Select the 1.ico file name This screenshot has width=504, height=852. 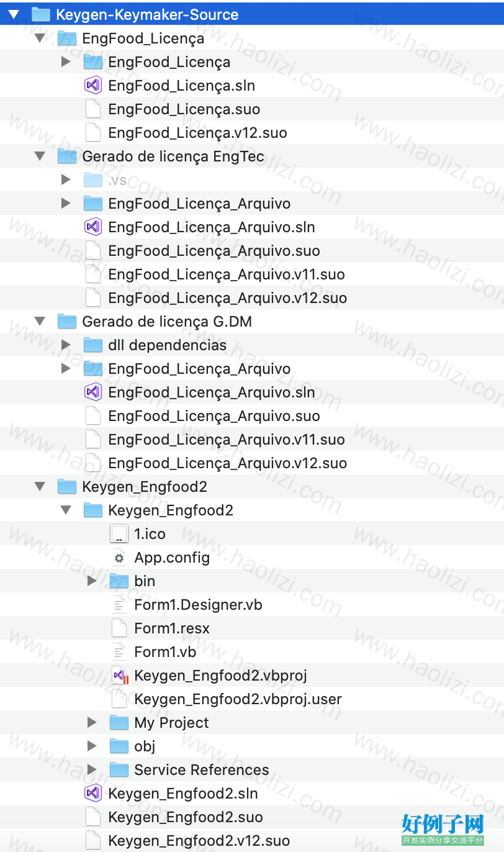[x=150, y=534]
